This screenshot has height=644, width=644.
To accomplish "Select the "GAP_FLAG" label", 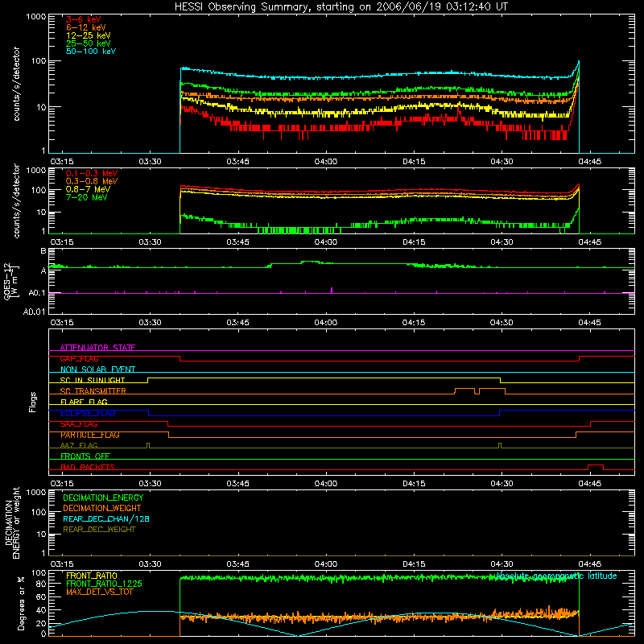I will pos(79,358).
